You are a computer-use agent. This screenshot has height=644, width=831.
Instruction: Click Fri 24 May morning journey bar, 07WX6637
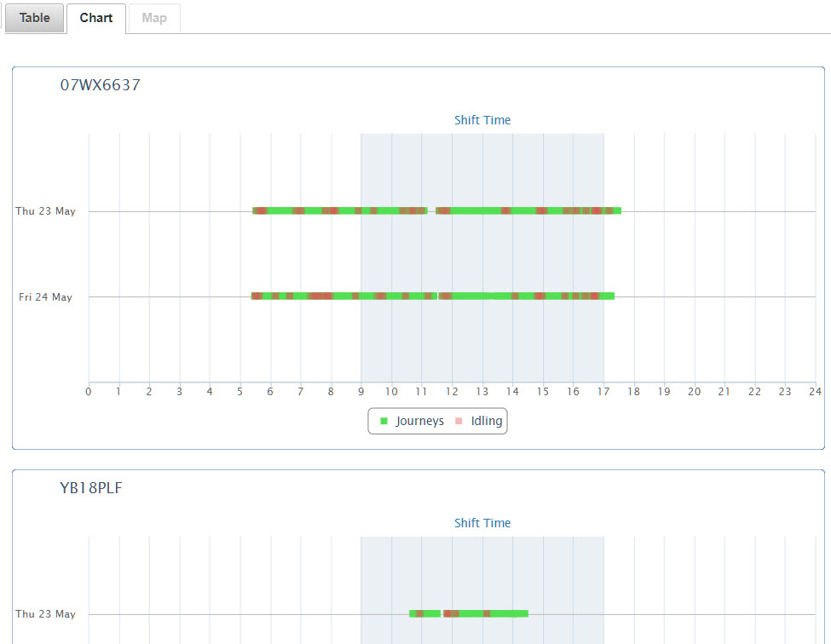click(344, 296)
